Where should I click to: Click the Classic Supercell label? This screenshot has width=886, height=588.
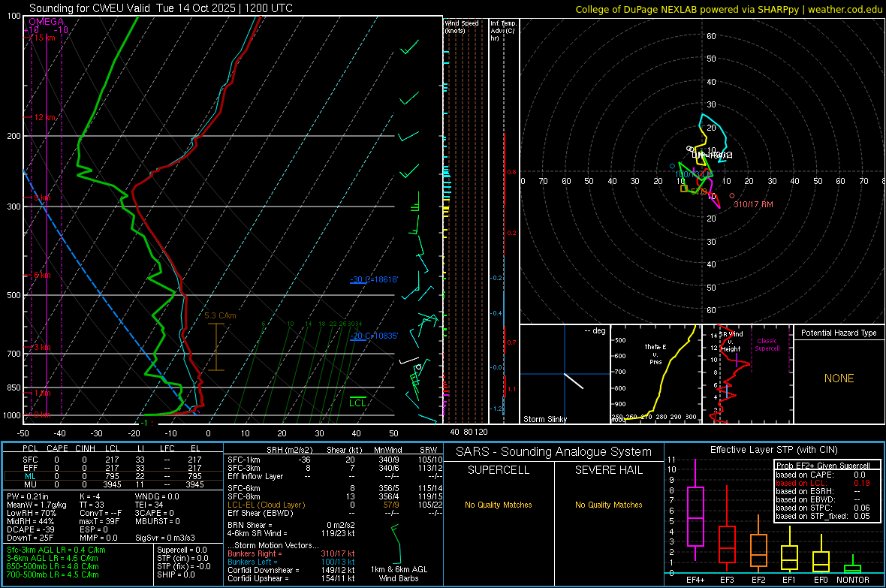click(x=767, y=345)
